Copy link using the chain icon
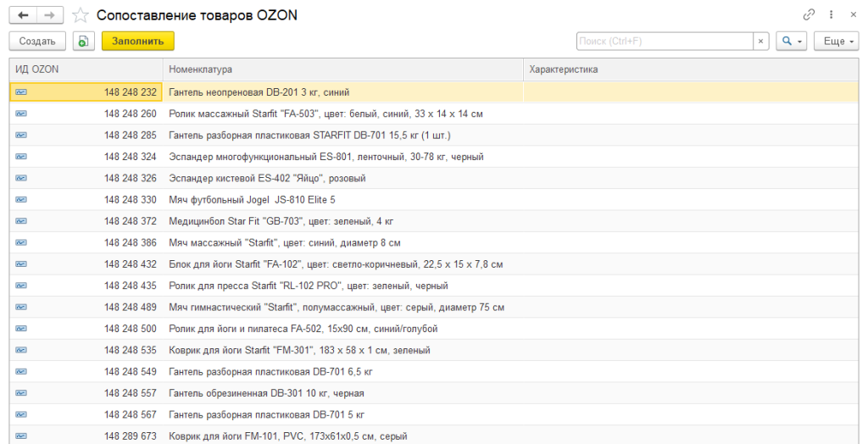This screenshot has width=868, height=444. click(809, 15)
